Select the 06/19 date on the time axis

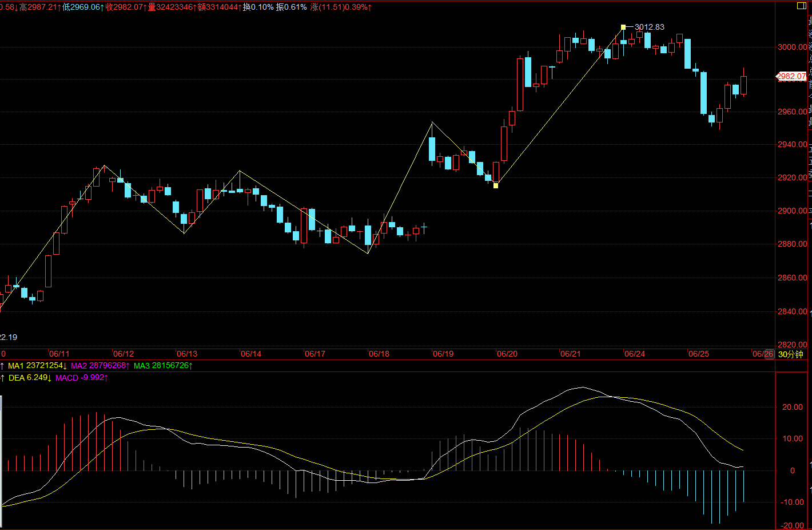(443, 354)
